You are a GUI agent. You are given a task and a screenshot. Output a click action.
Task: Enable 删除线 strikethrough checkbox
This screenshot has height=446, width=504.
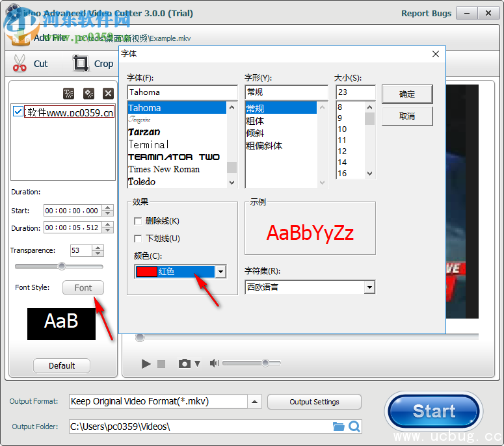[x=138, y=221]
